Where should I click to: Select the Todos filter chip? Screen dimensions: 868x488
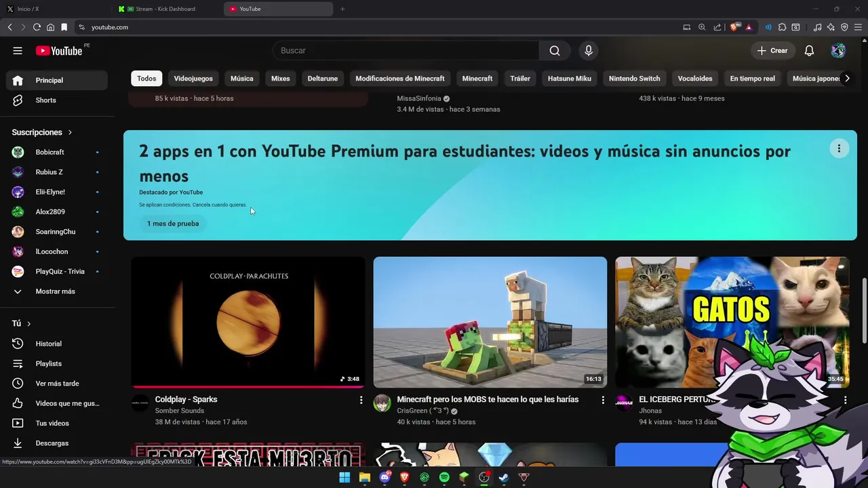pyautogui.click(x=146, y=79)
